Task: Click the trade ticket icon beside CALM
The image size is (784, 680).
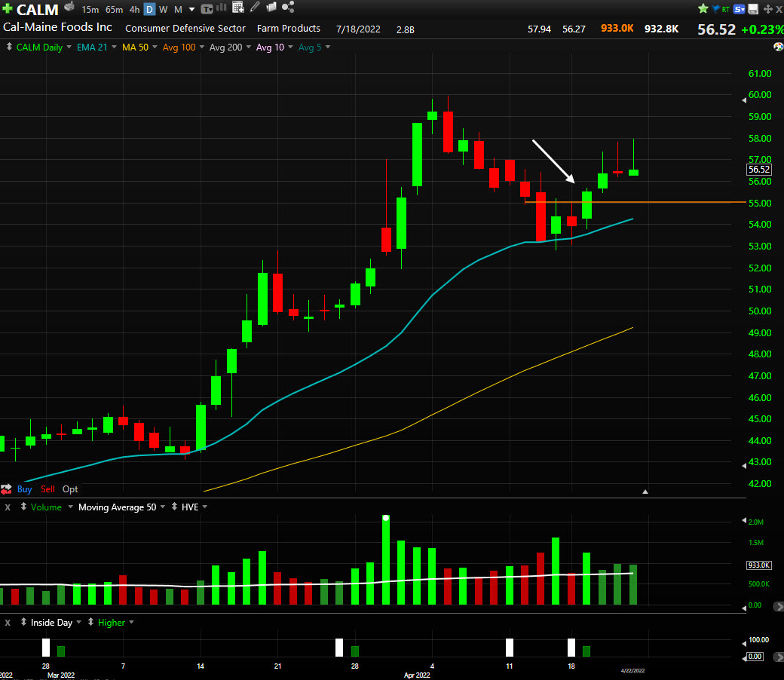Action: (x=69, y=7)
